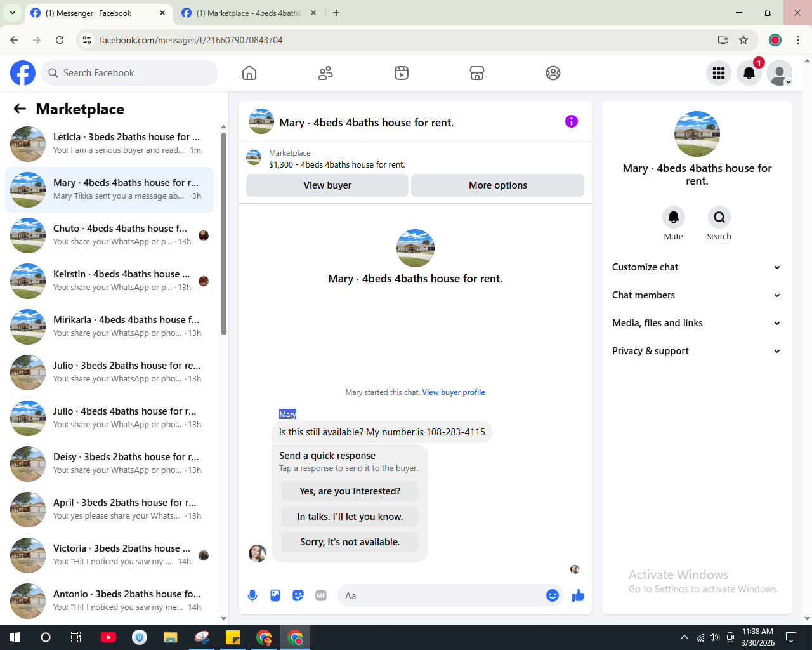Open the Marketplace storefront icon
Viewport: 812px width, 650px height.
[x=477, y=73]
